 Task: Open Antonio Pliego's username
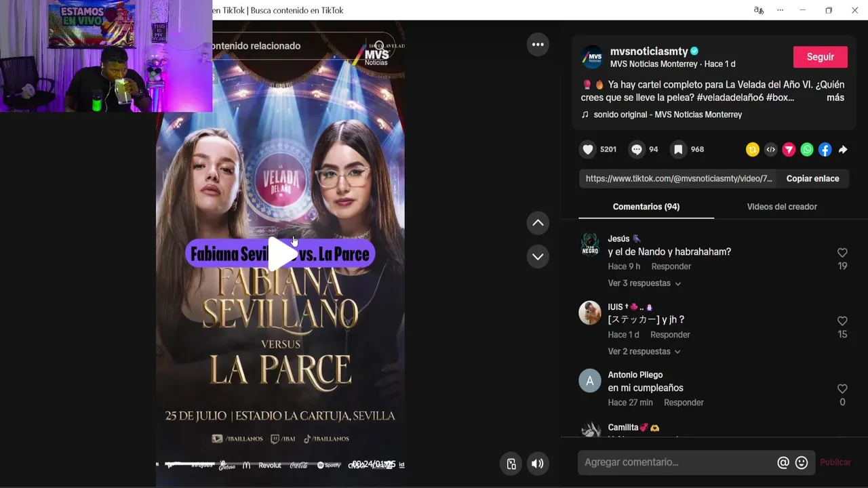tap(635, 375)
